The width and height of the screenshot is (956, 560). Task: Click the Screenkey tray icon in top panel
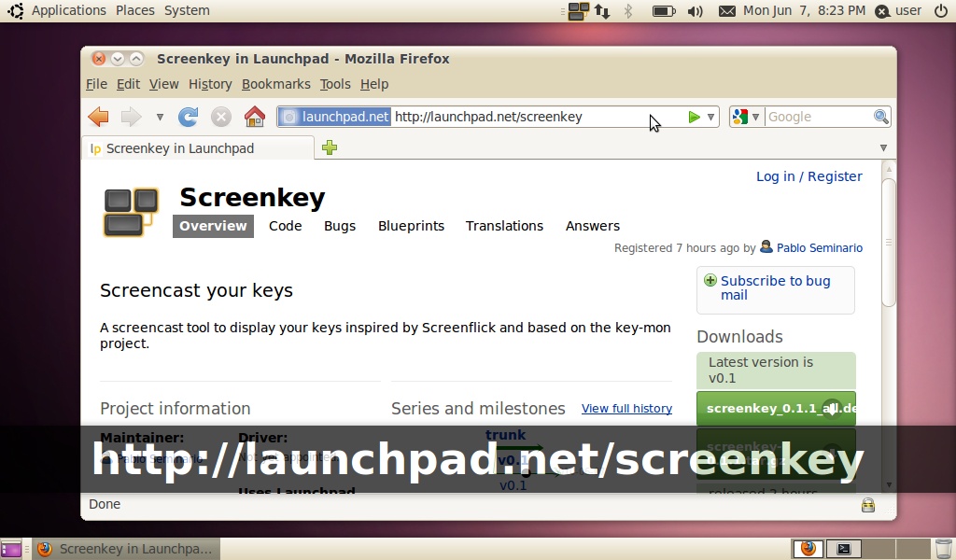pyautogui.click(x=578, y=11)
